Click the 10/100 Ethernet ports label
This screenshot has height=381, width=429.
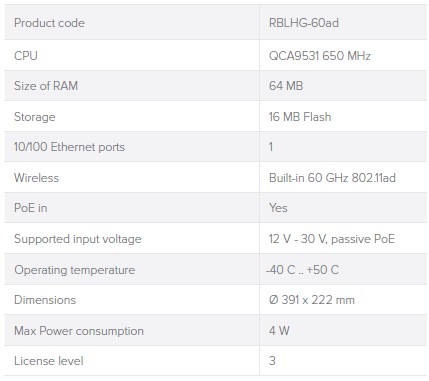coord(69,147)
